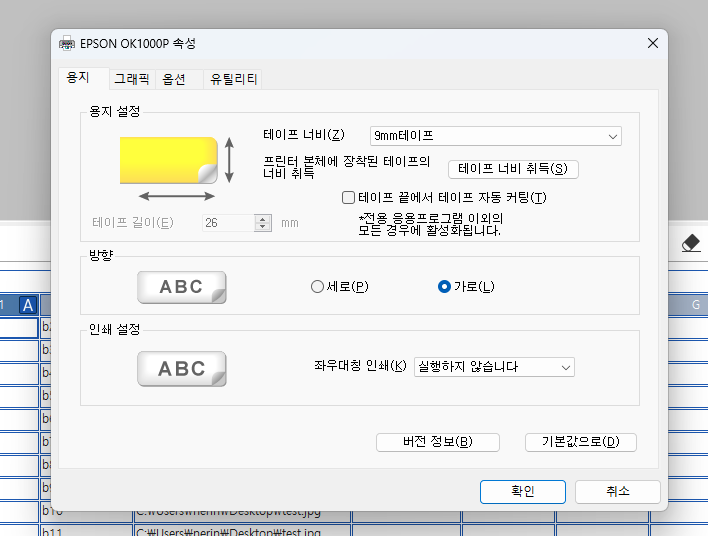Open the 좌우대칭 인쇄 dropdown
Image resolution: width=708 pixels, height=536 pixels.
(494, 367)
